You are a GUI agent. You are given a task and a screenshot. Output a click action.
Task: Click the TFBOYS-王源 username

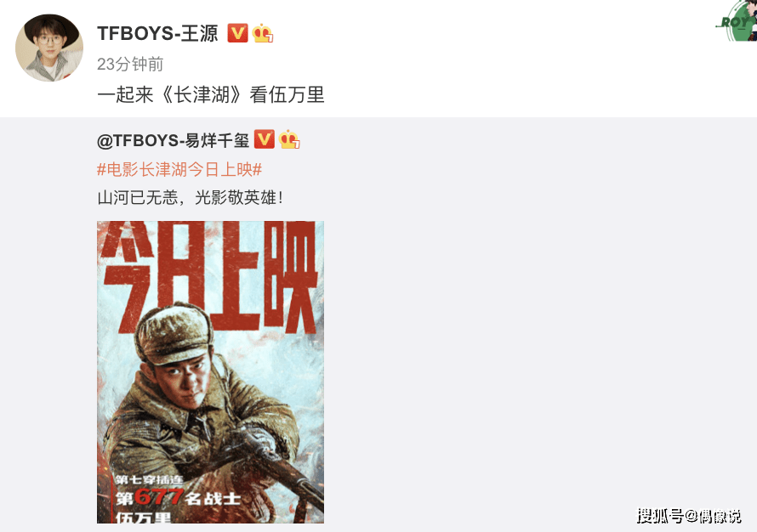(x=158, y=33)
